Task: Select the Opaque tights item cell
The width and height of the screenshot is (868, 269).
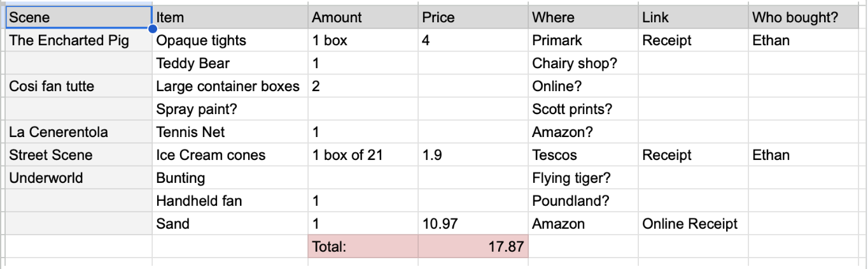Action: pyautogui.click(x=230, y=40)
